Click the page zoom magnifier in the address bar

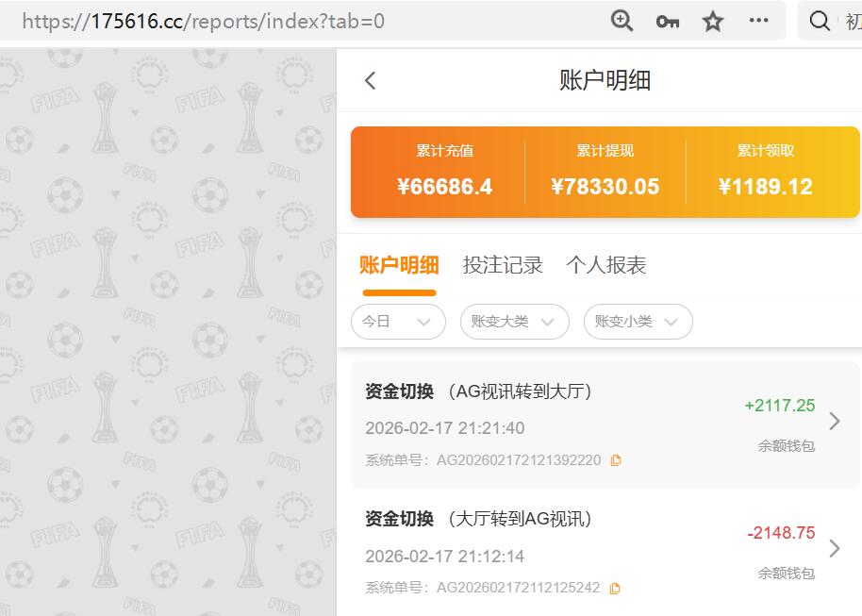(x=622, y=20)
